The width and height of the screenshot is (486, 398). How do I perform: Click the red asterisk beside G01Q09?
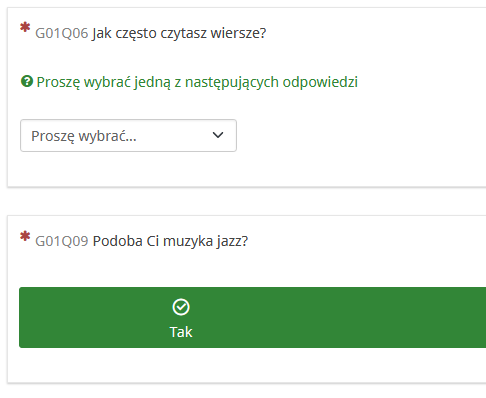point(25,236)
